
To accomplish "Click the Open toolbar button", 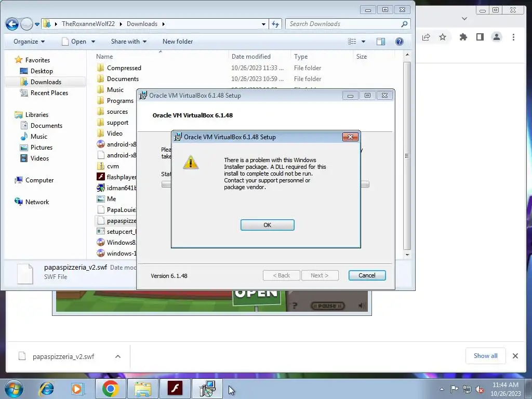I will coord(74,42).
